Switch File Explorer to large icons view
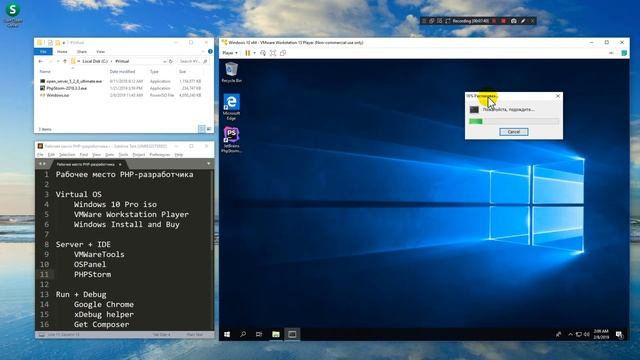640x360 pixels. pyautogui.click(x=209, y=129)
